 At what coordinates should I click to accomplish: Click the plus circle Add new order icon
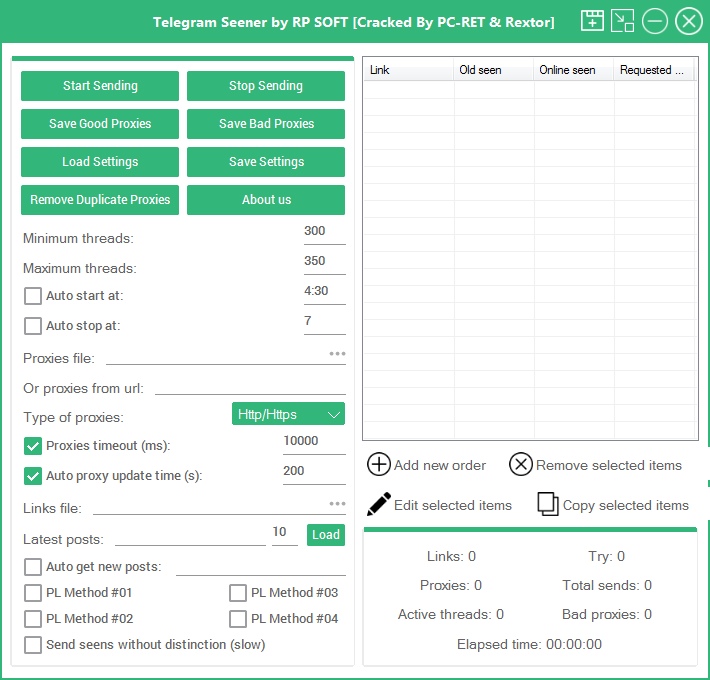click(379, 464)
